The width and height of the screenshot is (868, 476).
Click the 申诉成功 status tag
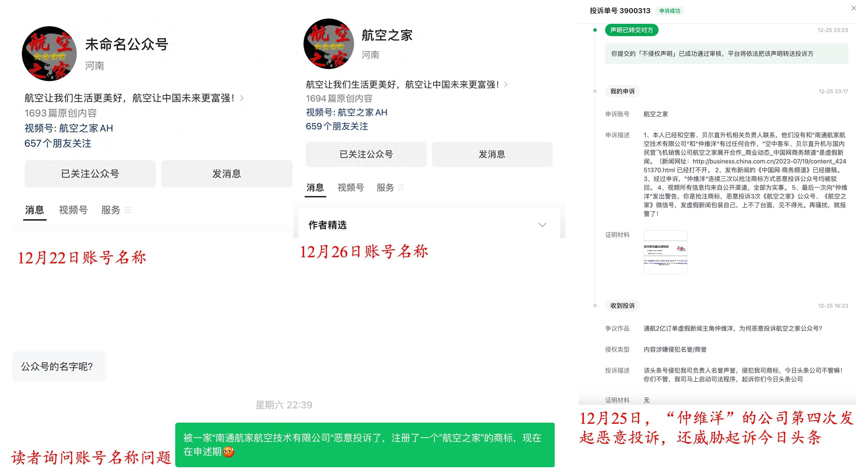[x=670, y=11]
